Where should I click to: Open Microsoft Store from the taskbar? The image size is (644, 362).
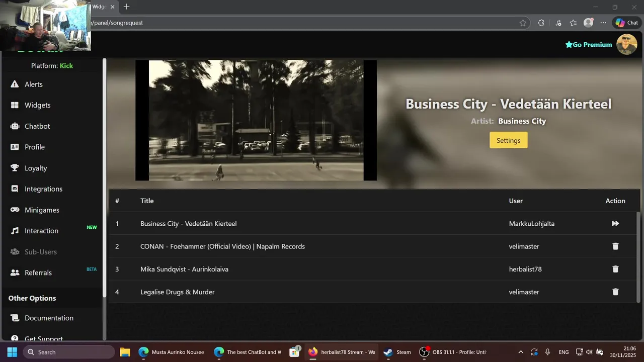click(x=295, y=352)
